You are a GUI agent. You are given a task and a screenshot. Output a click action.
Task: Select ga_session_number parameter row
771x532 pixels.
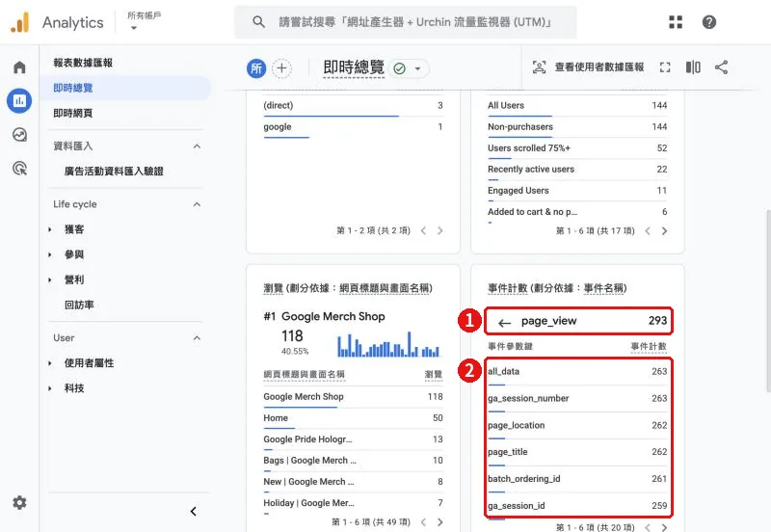pyautogui.click(x=577, y=399)
